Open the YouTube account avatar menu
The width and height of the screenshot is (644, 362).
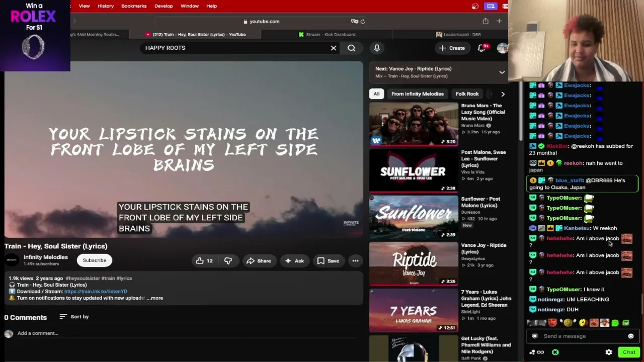click(x=502, y=48)
